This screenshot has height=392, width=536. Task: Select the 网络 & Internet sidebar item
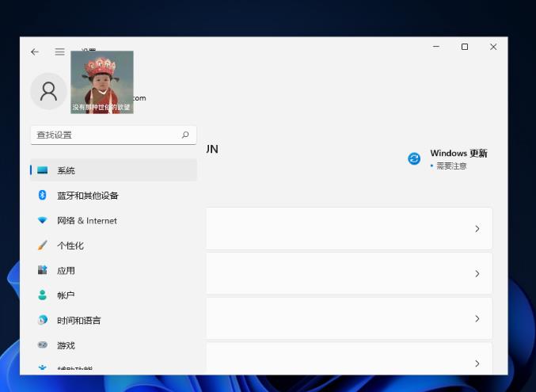86,220
